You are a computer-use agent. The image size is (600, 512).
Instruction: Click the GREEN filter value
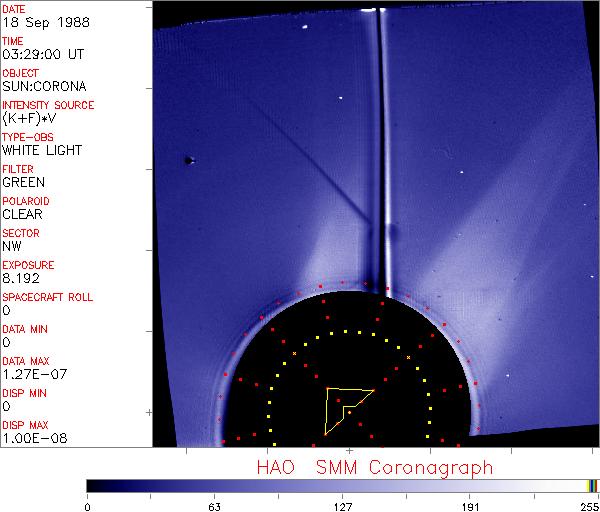tap(23, 182)
